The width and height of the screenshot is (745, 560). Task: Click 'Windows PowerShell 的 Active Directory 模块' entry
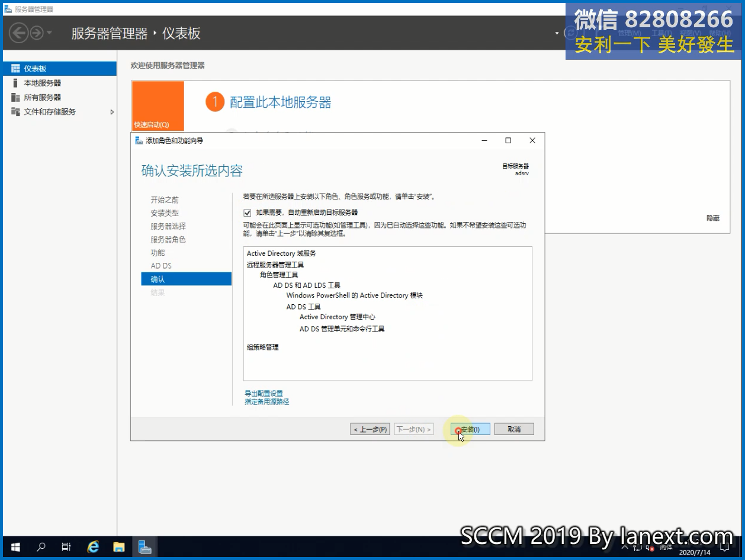(354, 295)
